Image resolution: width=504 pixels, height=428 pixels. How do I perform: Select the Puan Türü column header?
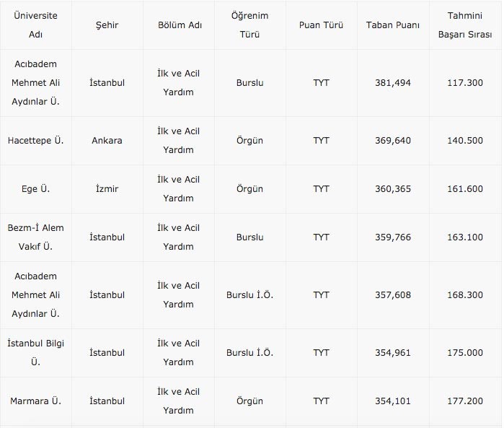[x=321, y=25]
